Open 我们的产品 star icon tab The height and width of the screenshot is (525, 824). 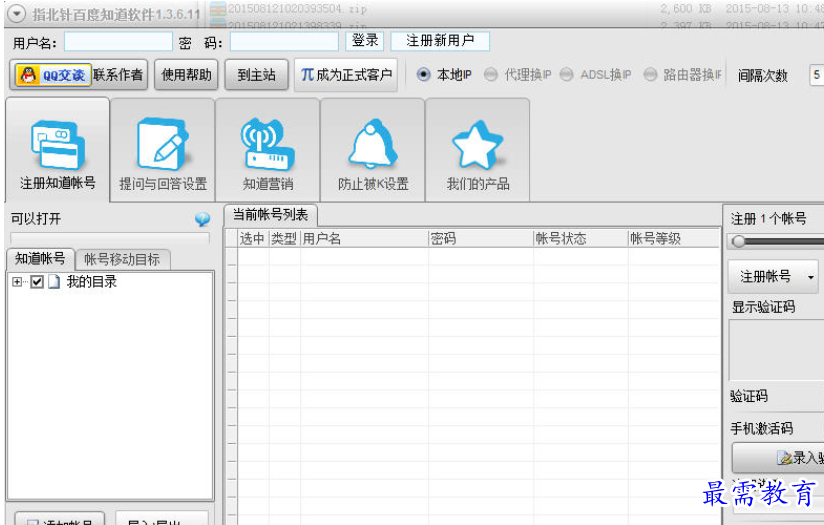[477, 149]
